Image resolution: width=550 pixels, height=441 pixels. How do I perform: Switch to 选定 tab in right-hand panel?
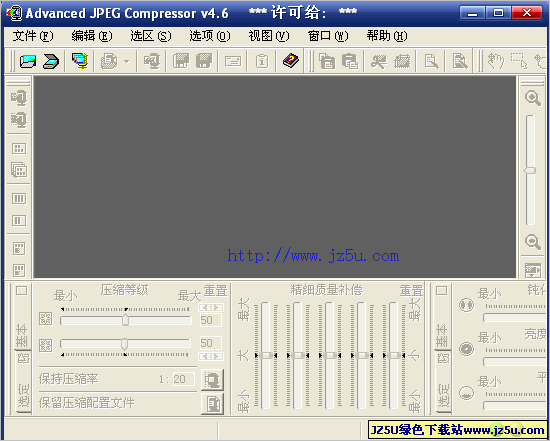tap(443, 395)
